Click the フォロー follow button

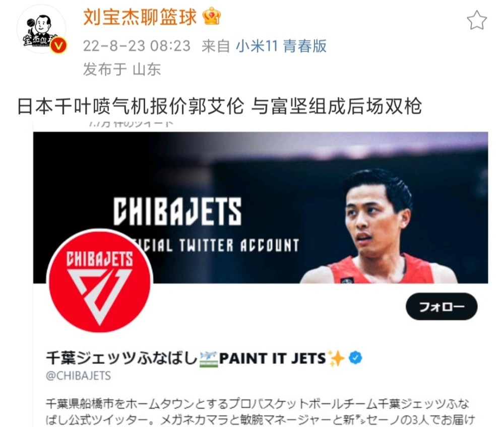click(442, 306)
